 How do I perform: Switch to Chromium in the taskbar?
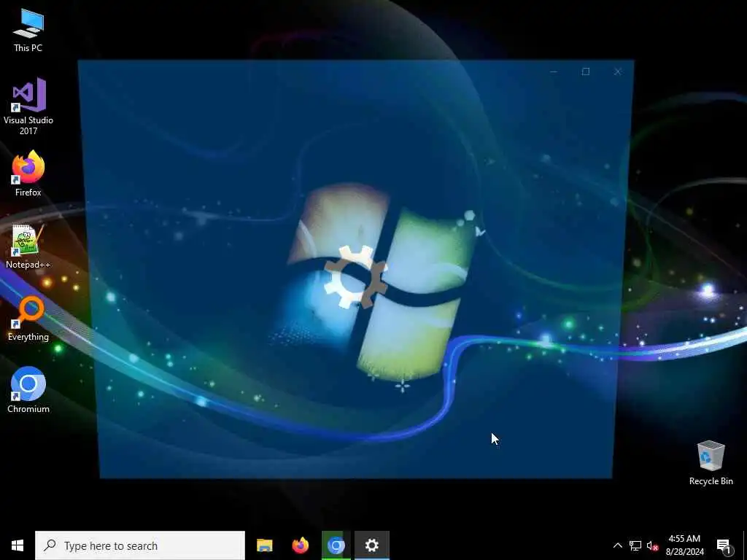point(336,545)
